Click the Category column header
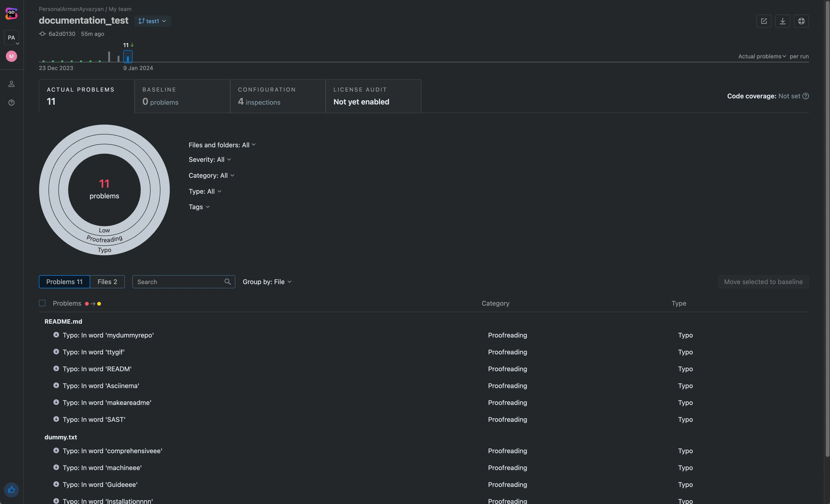This screenshot has width=830, height=504. pyautogui.click(x=495, y=303)
